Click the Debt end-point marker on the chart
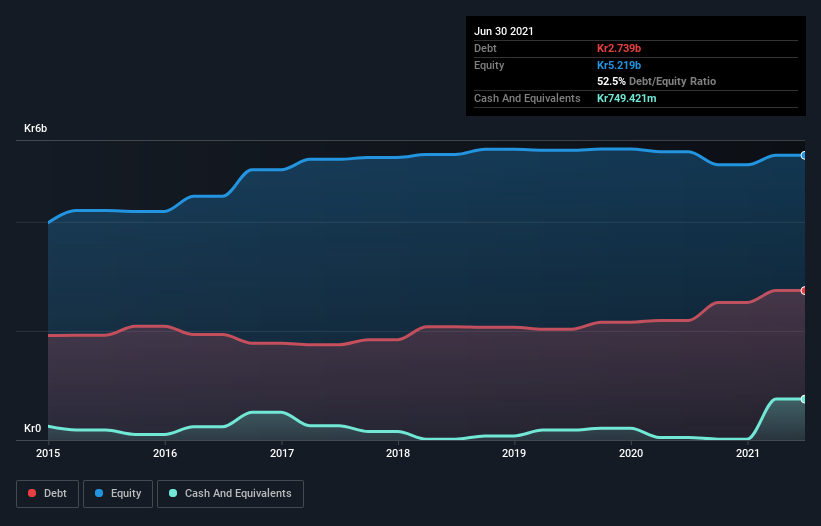 pyautogui.click(x=804, y=290)
